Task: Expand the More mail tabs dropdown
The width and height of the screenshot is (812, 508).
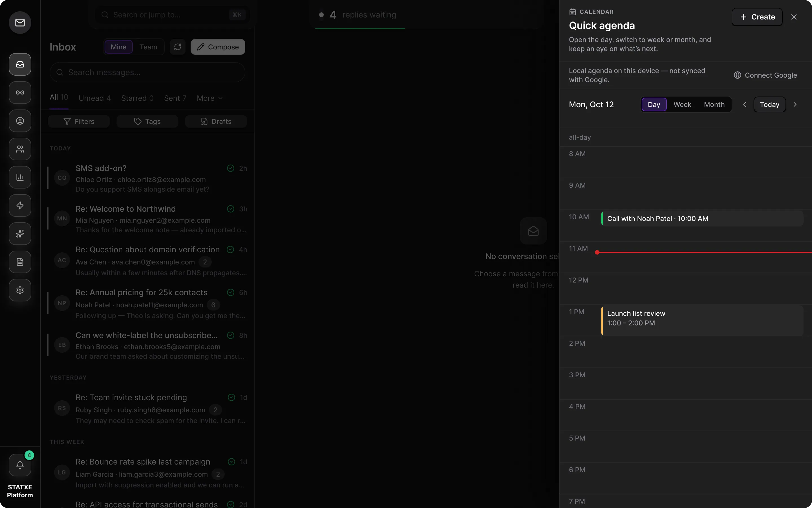Action: pyautogui.click(x=210, y=98)
